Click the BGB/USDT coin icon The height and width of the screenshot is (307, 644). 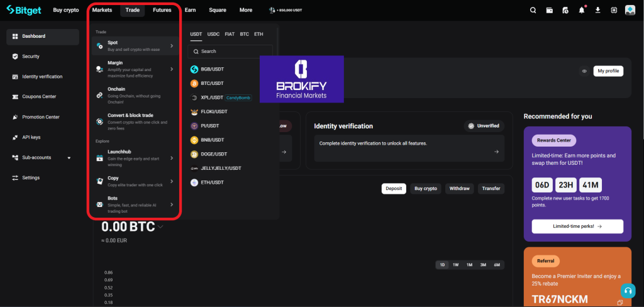pos(194,69)
